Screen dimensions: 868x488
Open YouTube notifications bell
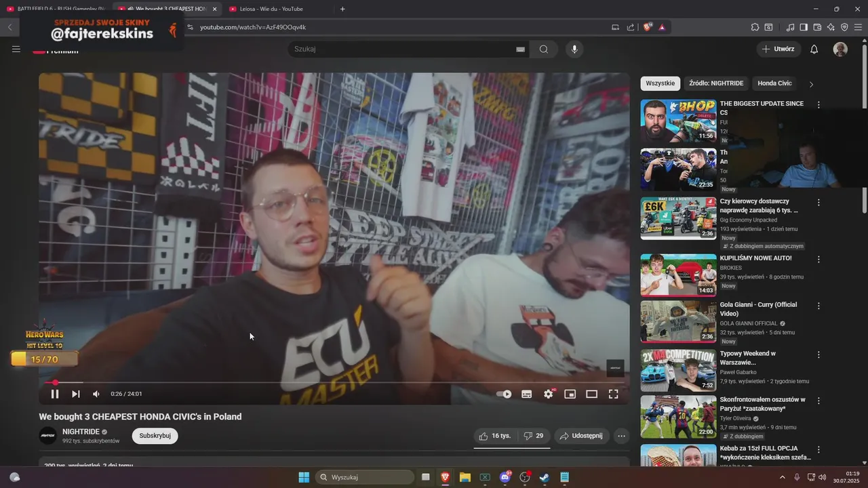coord(814,49)
